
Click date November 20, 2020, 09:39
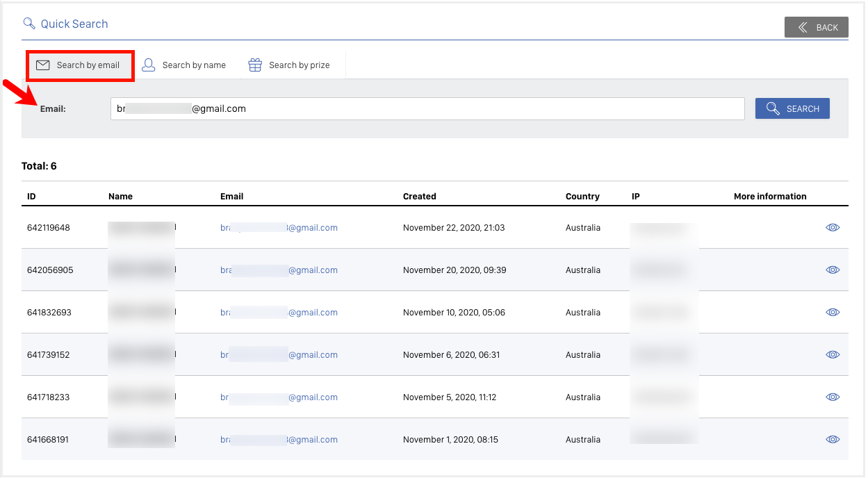[x=455, y=270]
